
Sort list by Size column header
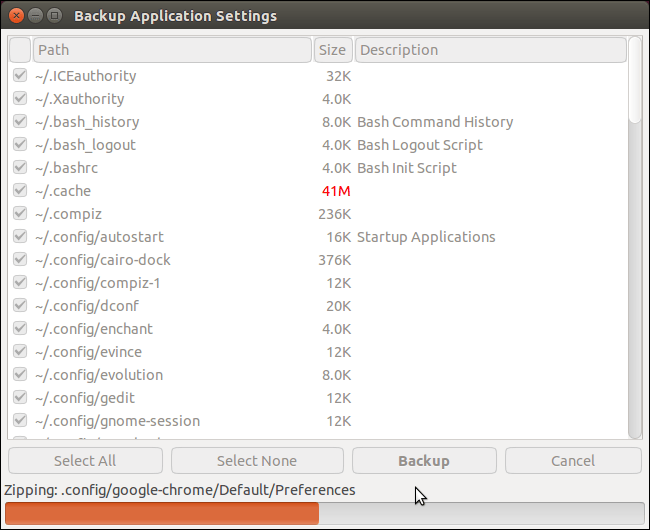[x=332, y=50]
